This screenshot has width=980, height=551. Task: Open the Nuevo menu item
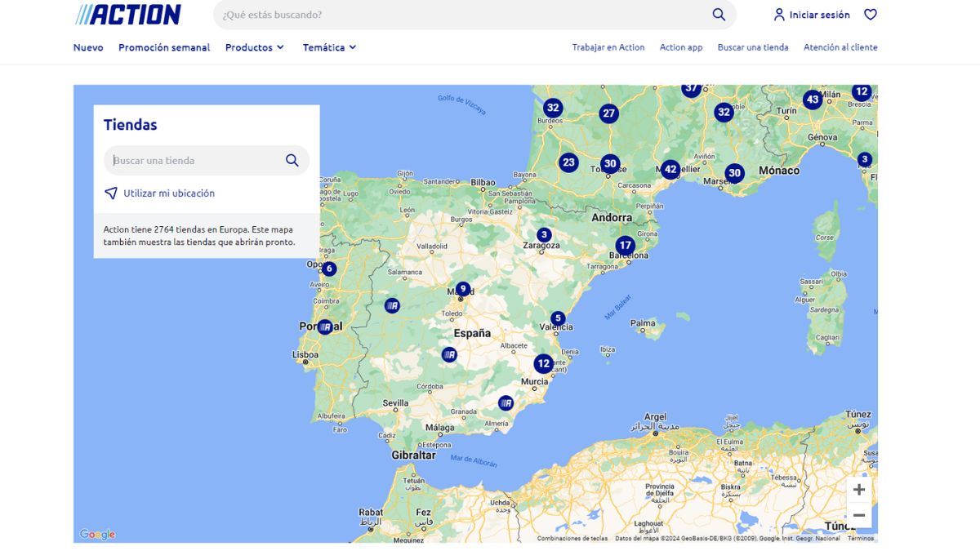coord(88,47)
